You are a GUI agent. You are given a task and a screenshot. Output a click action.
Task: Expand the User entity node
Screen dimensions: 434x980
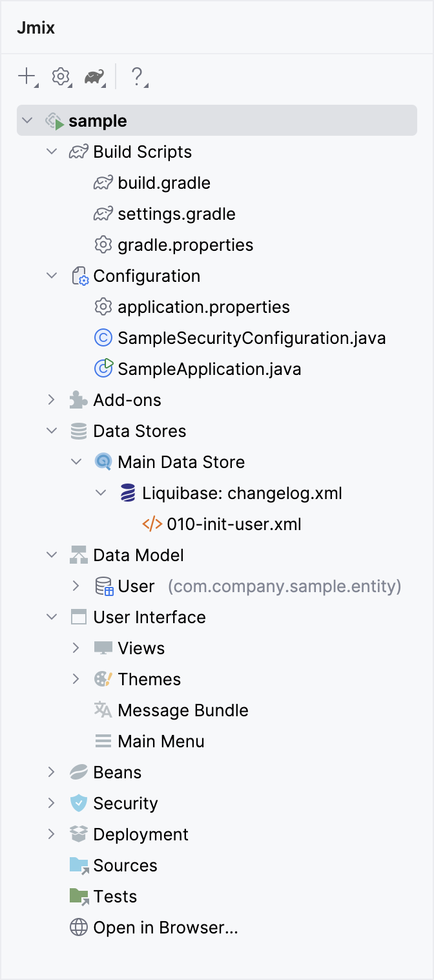click(76, 586)
